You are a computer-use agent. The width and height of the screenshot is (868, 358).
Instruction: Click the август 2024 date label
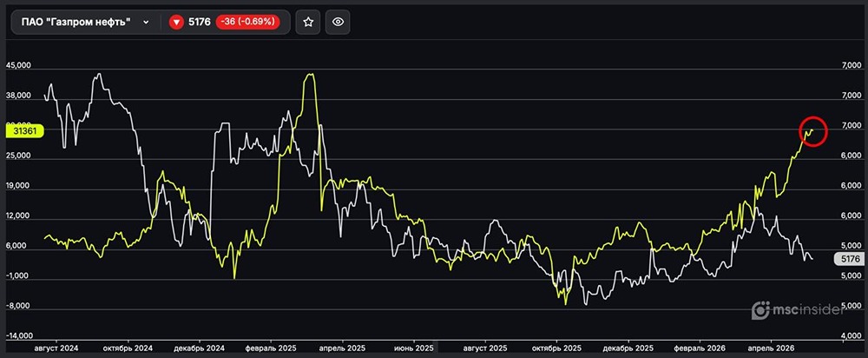click(56, 348)
